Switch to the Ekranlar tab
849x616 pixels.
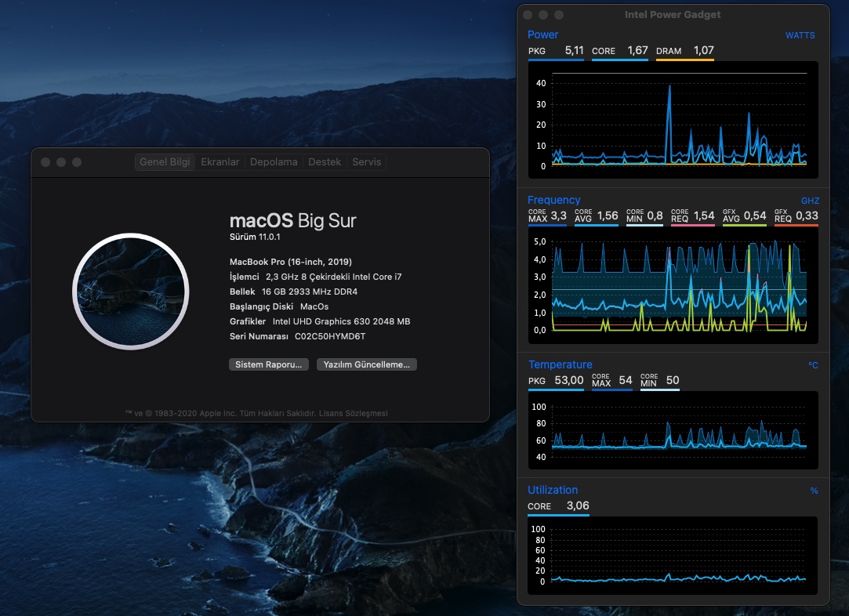[220, 162]
